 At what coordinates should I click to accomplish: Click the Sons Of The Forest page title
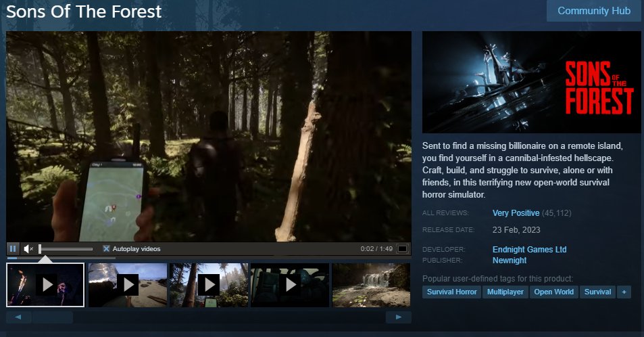click(x=84, y=12)
